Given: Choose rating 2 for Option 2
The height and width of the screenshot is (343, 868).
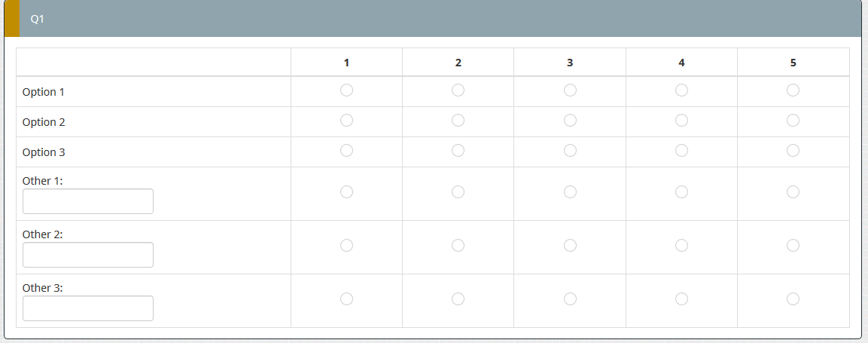Looking at the screenshot, I should point(458,121).
